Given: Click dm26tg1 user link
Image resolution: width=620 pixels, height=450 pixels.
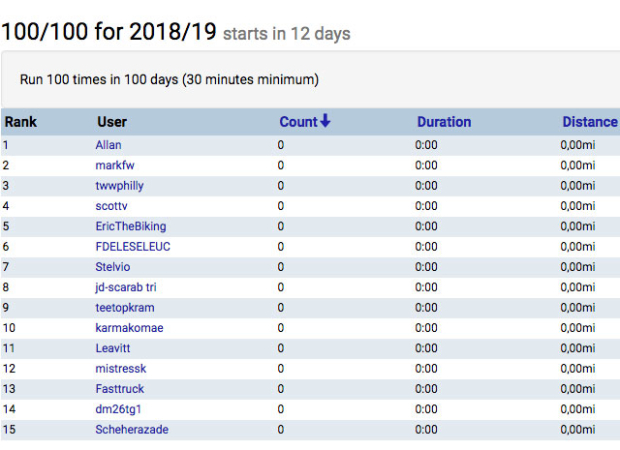Looking at the screenshot, I should pyautogui.click(x=119, y=409).
